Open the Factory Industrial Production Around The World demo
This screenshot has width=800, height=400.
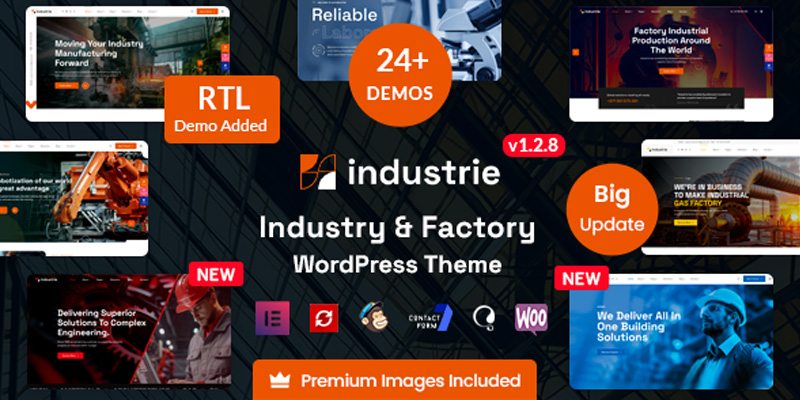(671, 64)
